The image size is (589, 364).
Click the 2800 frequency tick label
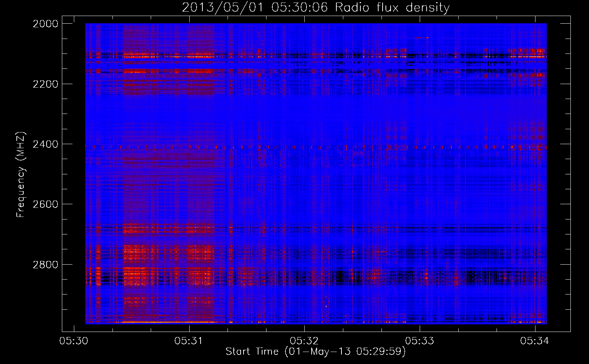click(46, 265)
